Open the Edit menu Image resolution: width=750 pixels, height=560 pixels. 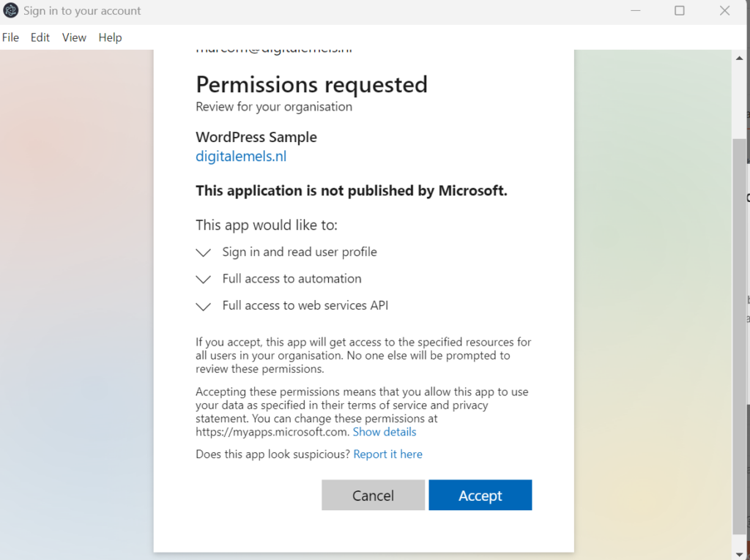click(x=40, y=37)
